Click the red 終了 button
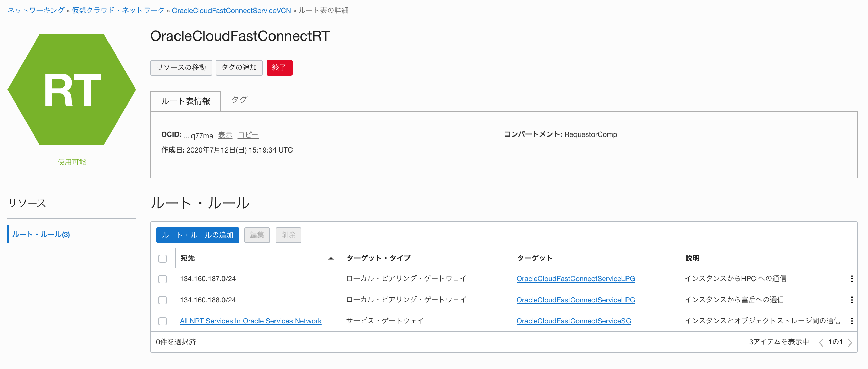Image resolution: width=868 pixels, height=369 pixels. click(x=280, y=68)
